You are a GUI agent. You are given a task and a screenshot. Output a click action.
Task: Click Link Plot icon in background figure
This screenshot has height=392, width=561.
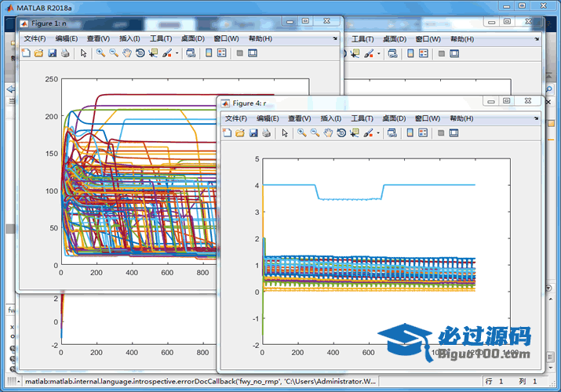[x=393, y=53]
